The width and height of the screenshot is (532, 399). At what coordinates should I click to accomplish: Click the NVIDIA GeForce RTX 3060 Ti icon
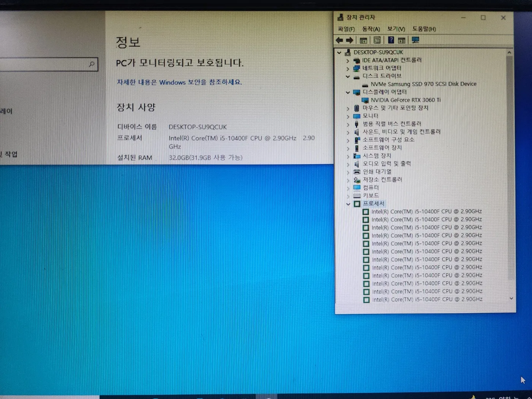click(x=365, y=100)
